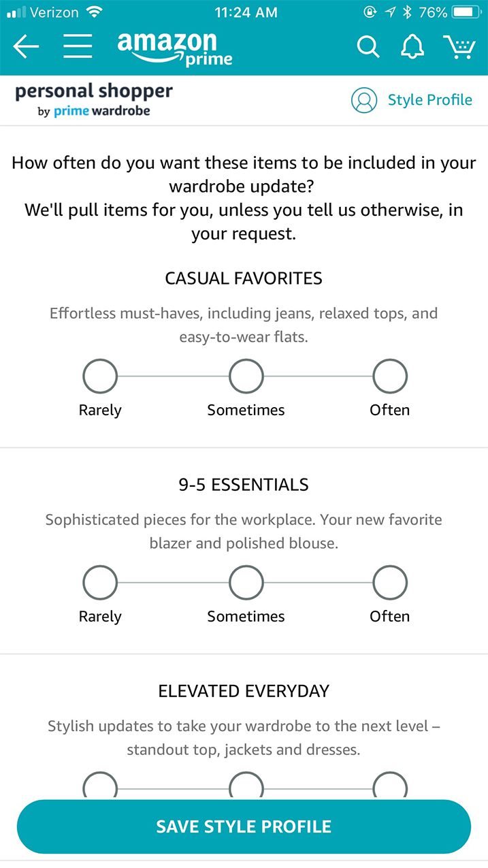The width and height of the screenshot is (488, 868).
Task: Tap the back arrow in the top bar
Action: pos(25,46)
